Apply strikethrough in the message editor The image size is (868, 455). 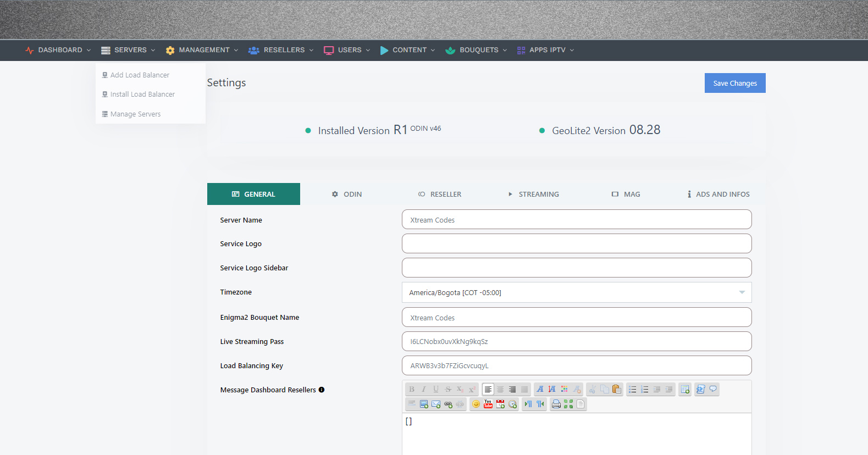[448, 389]
